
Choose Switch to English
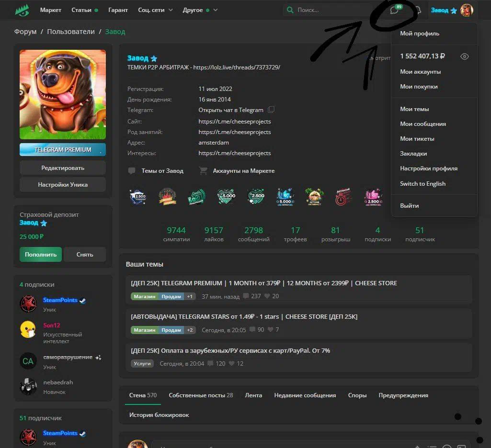click(x=422, y=184)
